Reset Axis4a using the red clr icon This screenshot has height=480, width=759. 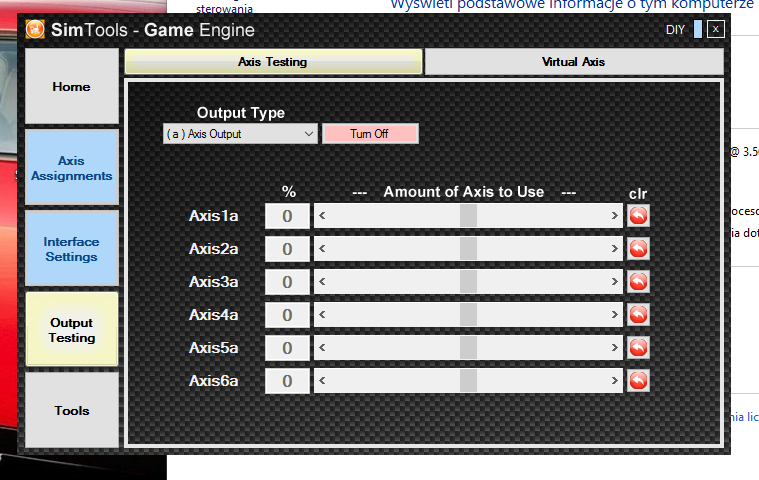pos(638,315)
